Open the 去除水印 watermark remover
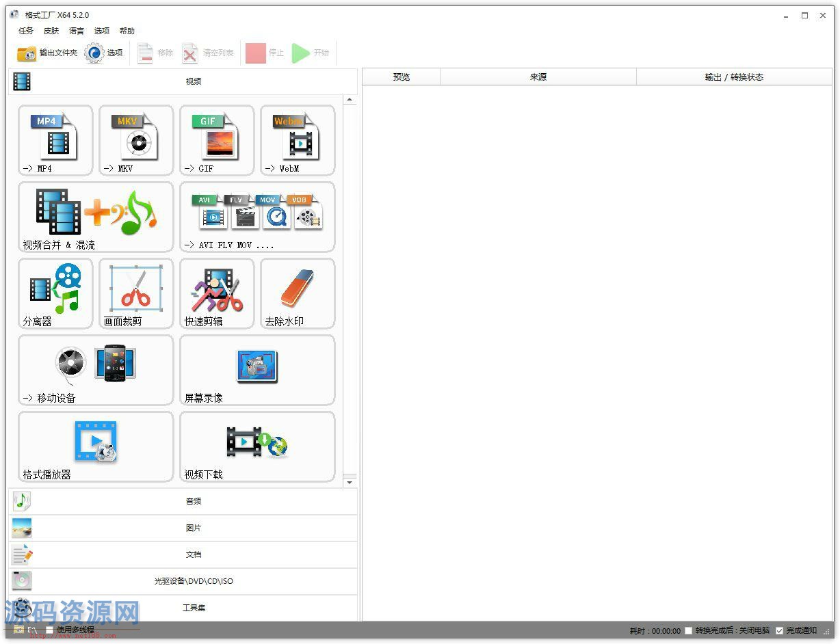 [x=298, y=293]
